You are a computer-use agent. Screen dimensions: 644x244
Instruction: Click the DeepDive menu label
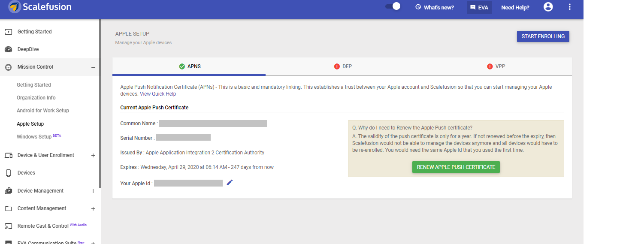pyautogui.click(x=28, y=49)
